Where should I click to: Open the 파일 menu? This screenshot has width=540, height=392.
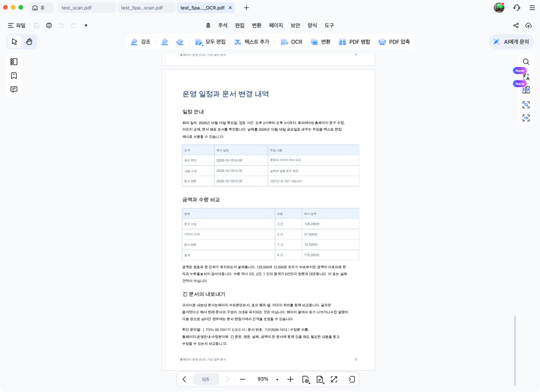click(x=17, y=26)
